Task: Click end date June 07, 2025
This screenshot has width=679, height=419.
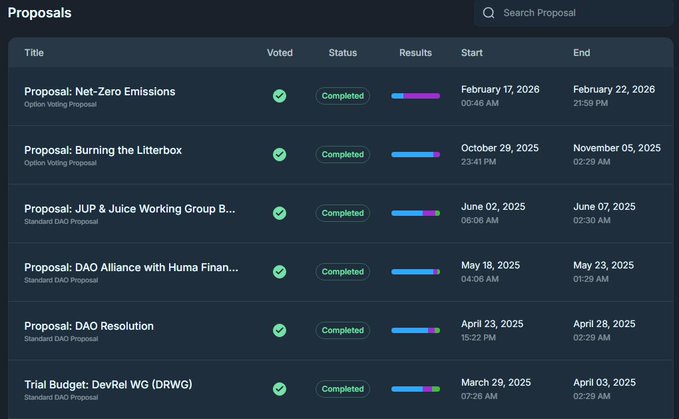Action: click(x=604, y=207)
